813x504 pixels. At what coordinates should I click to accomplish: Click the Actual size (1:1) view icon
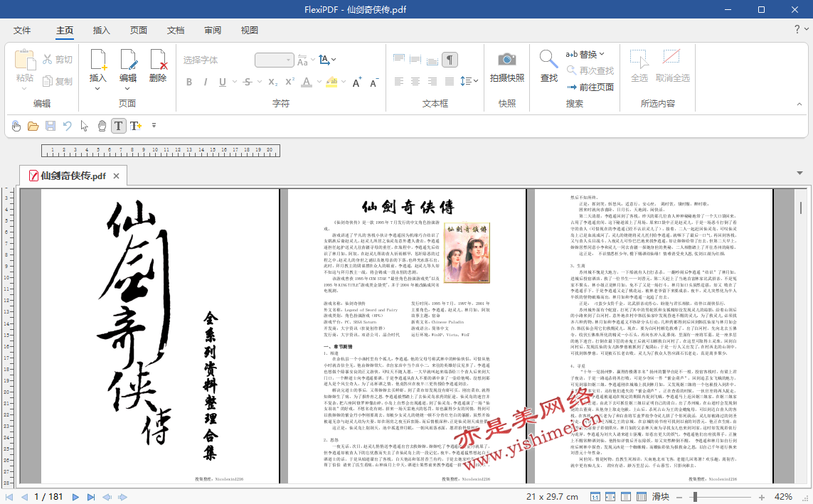click(595, 497)
